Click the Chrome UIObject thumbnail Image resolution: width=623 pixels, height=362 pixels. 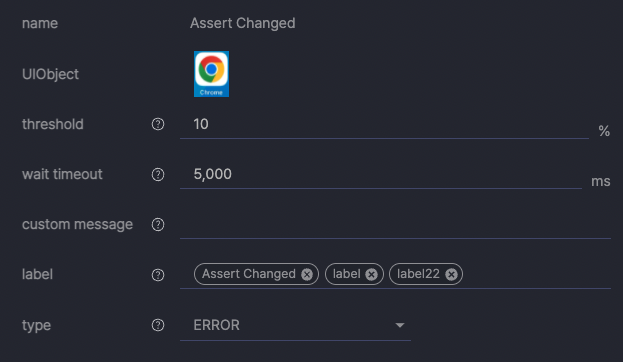(x=211, y=74)
